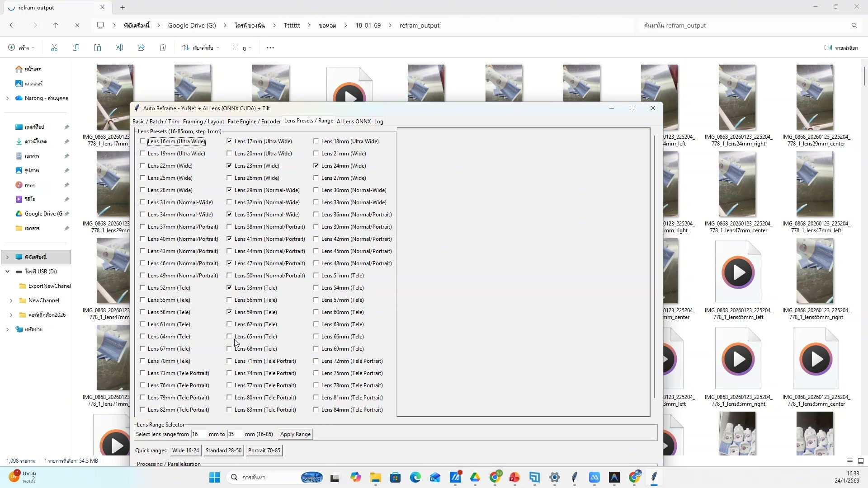Image resolution: width=868 pixels, height=488 pixels.
Task: Click the Portrait 70-85 quick range button
Action: click(x=264, y=450)
